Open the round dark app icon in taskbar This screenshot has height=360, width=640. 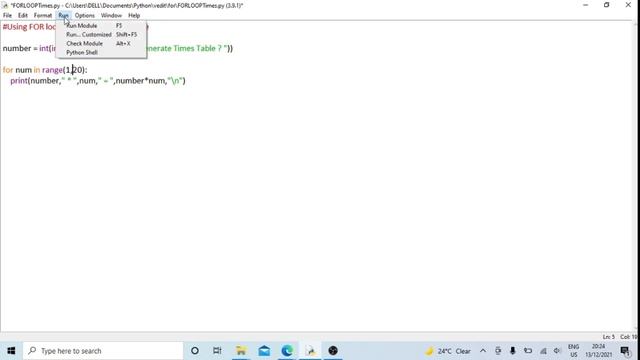[333, 351]
